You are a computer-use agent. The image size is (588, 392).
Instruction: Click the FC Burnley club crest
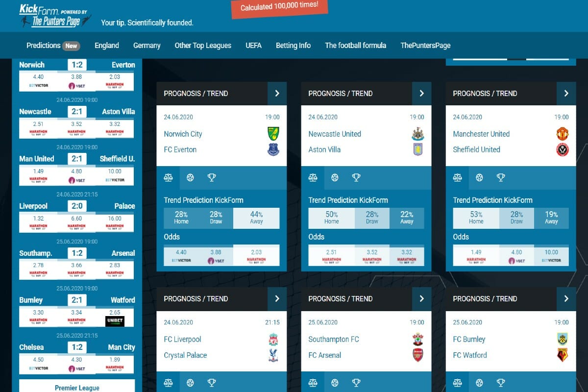(x=562, y=339)
